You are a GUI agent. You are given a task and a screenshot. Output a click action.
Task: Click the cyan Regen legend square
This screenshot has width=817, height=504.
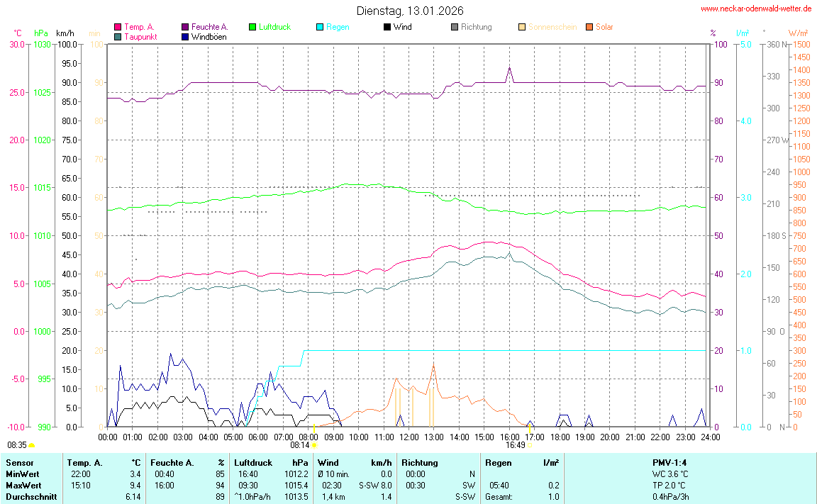320,27
